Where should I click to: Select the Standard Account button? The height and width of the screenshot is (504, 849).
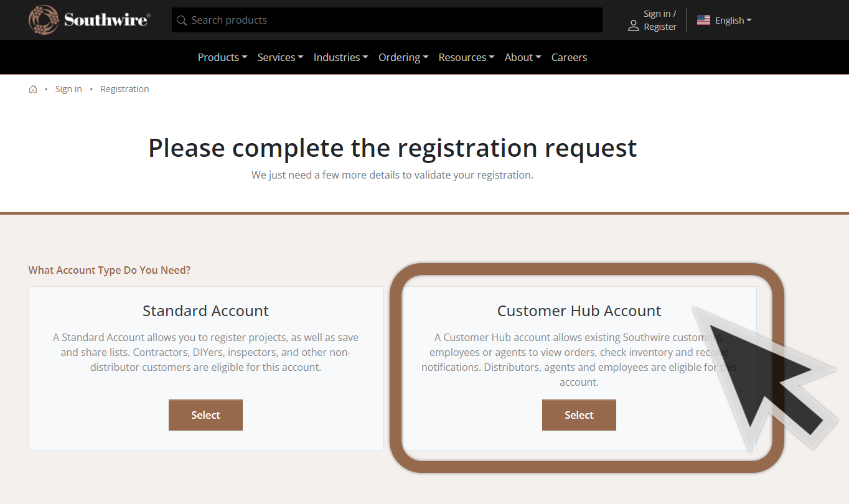205,415
